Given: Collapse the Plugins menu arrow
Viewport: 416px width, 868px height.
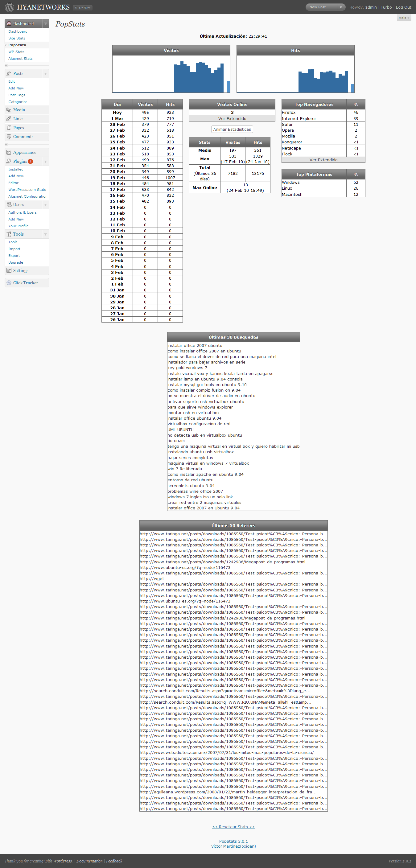Looking at the screenshot, I should point(46,161).
